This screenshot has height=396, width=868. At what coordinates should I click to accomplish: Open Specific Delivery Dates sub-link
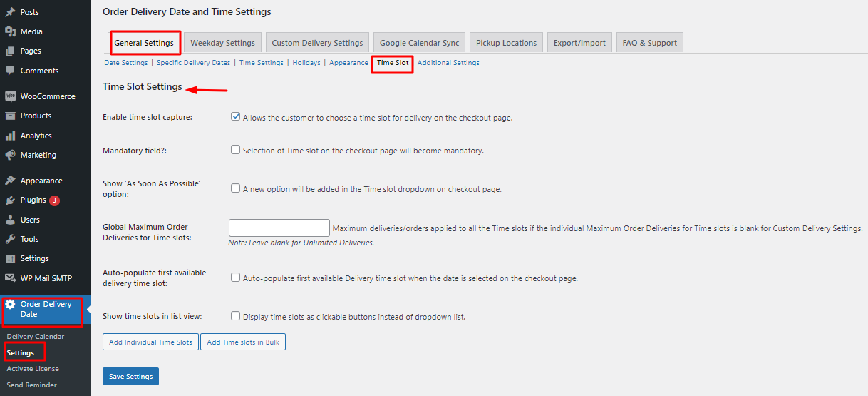pyautogui.click(x=194, y=63)
